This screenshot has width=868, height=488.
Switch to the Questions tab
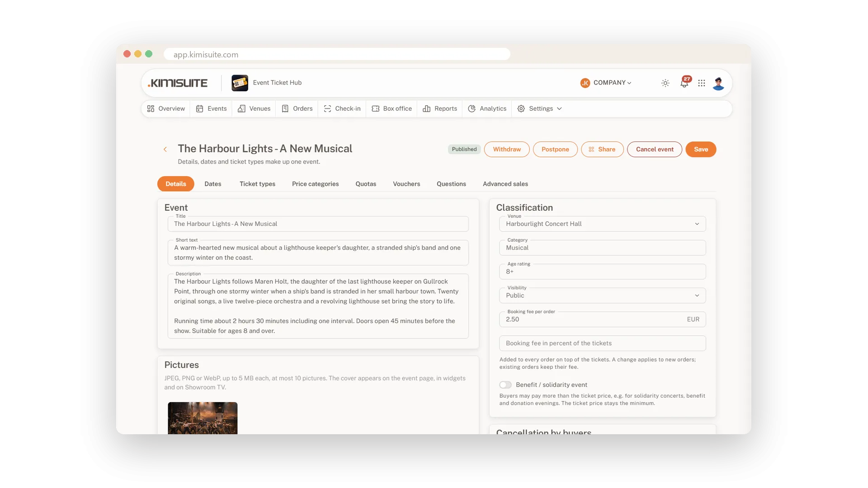pyautogui.click(x=451, y=184)
